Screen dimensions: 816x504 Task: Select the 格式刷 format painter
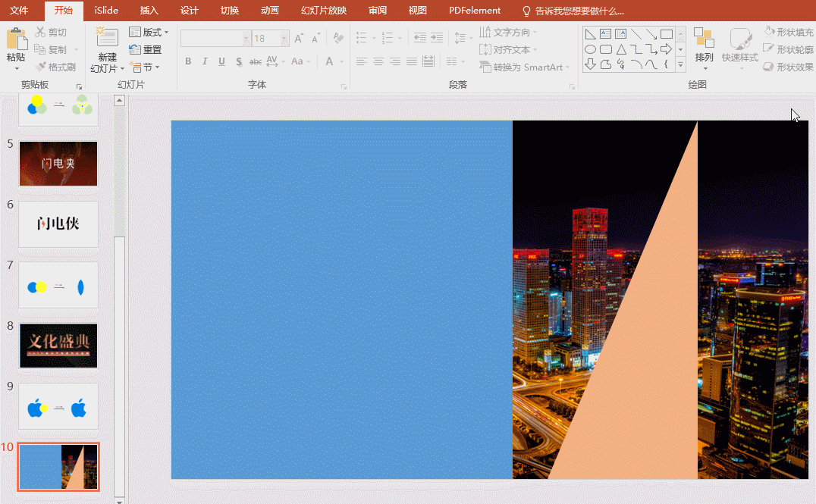[x=55, y=67]
